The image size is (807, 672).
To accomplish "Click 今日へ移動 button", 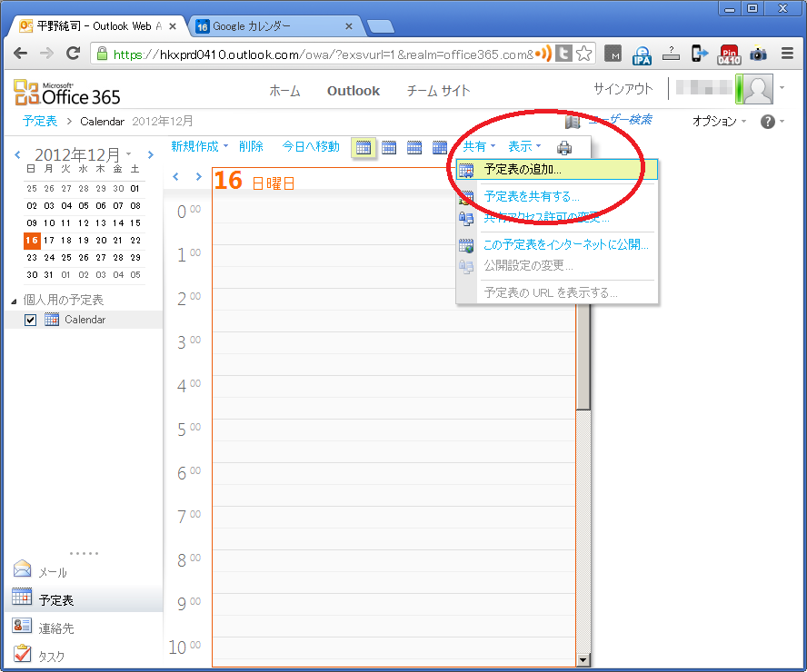I will coord(311,146).
